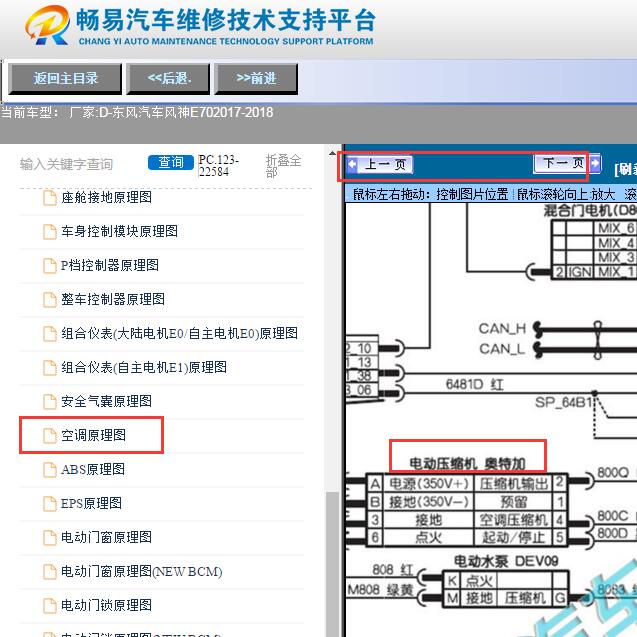
Task: Click file icon next to 安全气囊原理图
Action: pyautogui.click(x=50, y=402)
